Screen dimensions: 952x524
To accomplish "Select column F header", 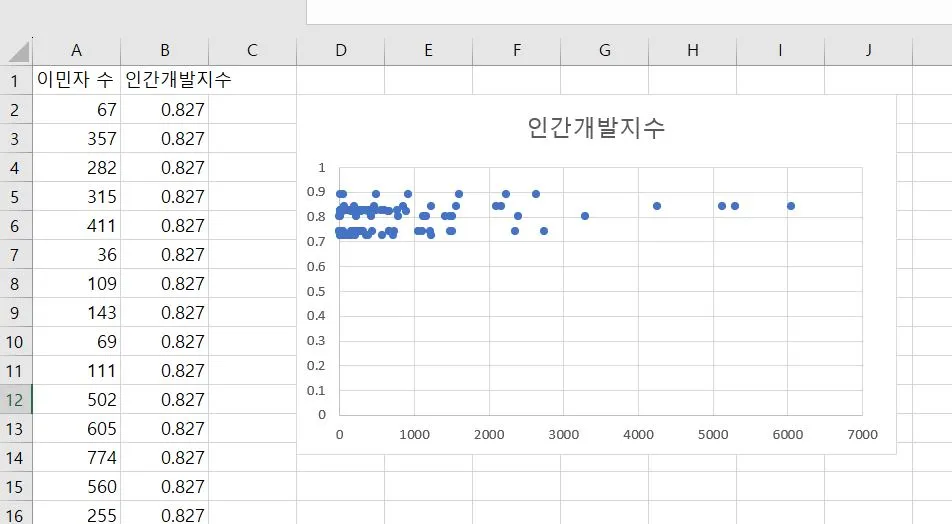I will coord(517,50).
